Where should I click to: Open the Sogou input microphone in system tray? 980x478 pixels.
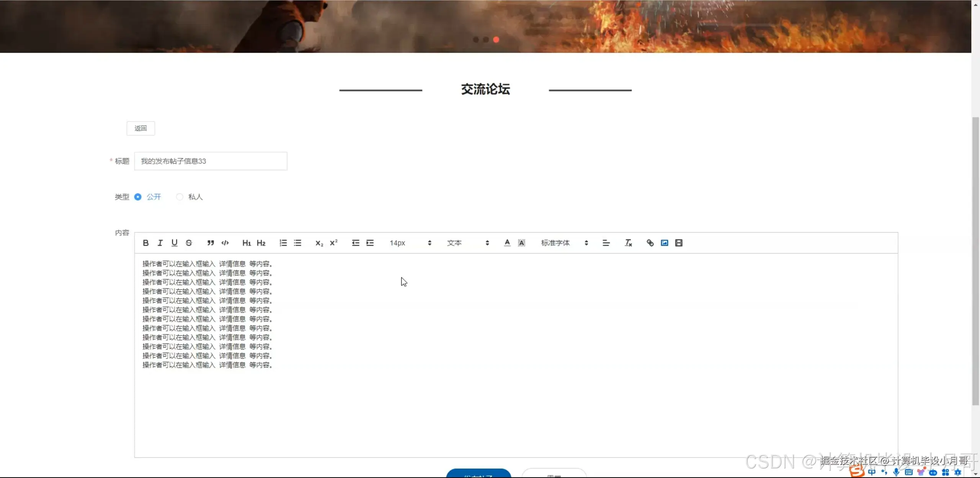coord(896,472)
